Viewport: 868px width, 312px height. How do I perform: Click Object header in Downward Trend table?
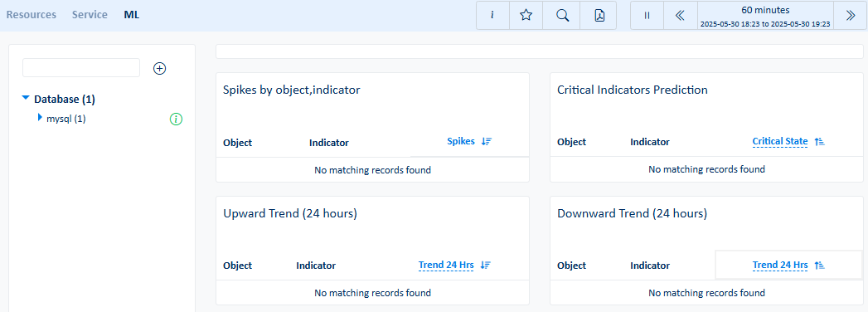tap(572, 266)
